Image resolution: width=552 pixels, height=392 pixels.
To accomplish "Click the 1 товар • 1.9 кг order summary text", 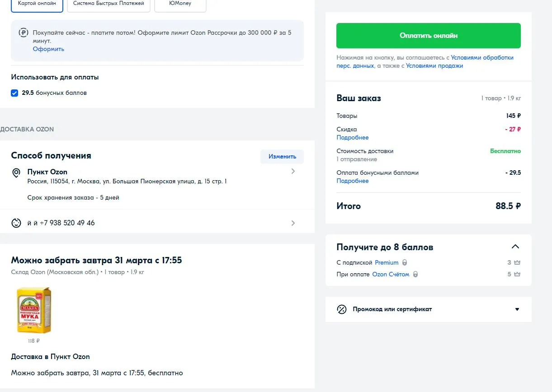I will 501,98.
